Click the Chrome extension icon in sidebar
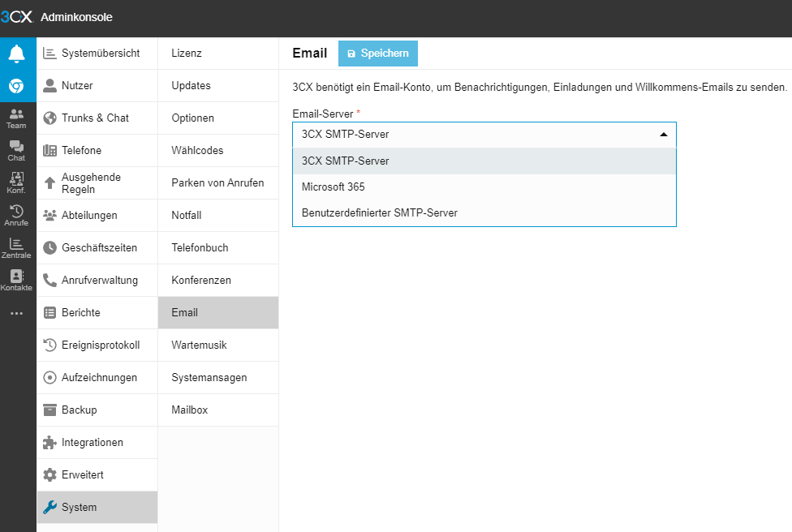Image resolution: width=792 pixels, height=532 pixels. [x=17, y=86]
